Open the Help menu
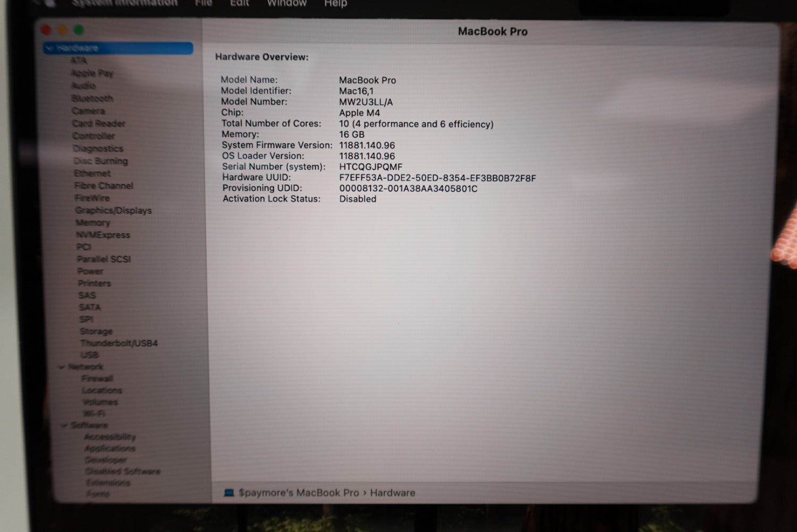Screen dimensions: 797x532 click(x=335, y=3)
